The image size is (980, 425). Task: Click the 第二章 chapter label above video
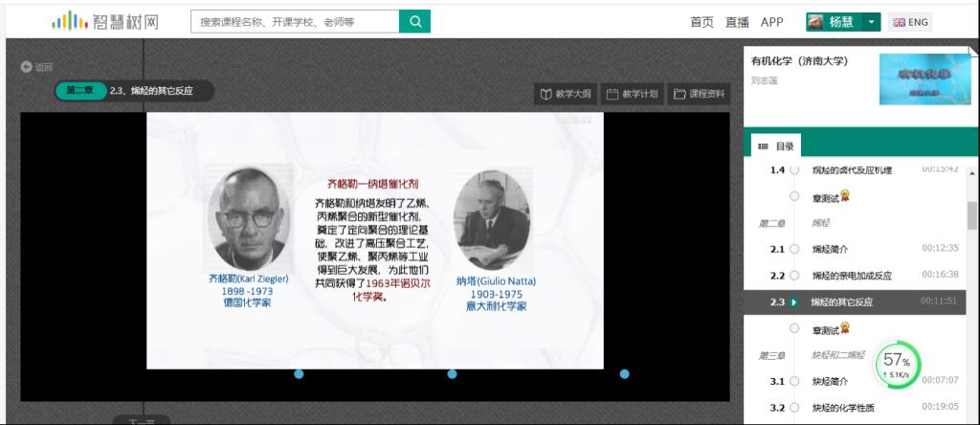(x=80, y=91)
